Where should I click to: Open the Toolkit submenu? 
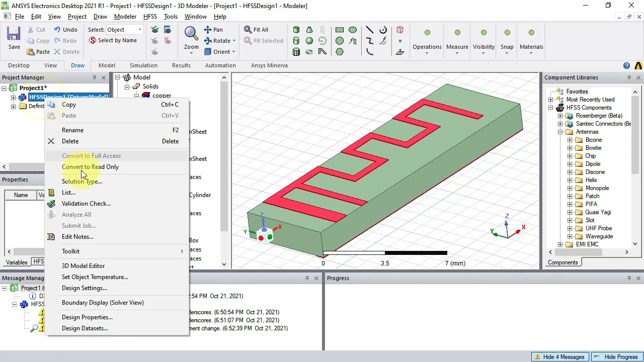(x=117, y=251)
